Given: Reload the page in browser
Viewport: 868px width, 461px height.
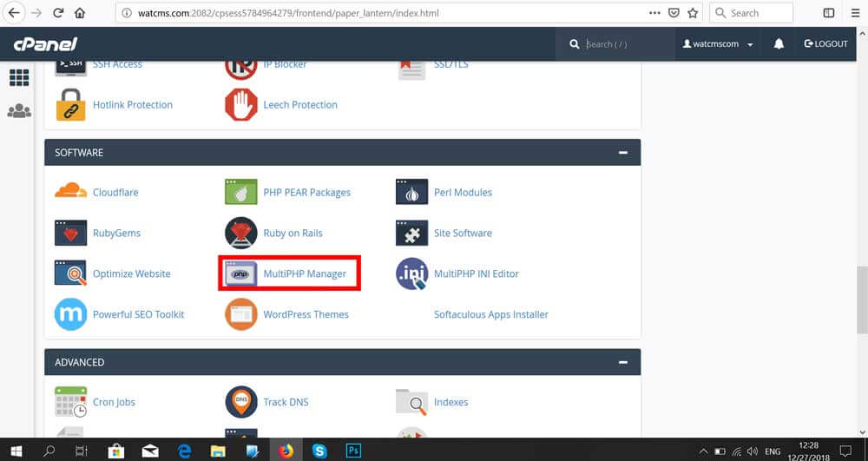Looking at the screenshot, I should [x=58, y=13].
